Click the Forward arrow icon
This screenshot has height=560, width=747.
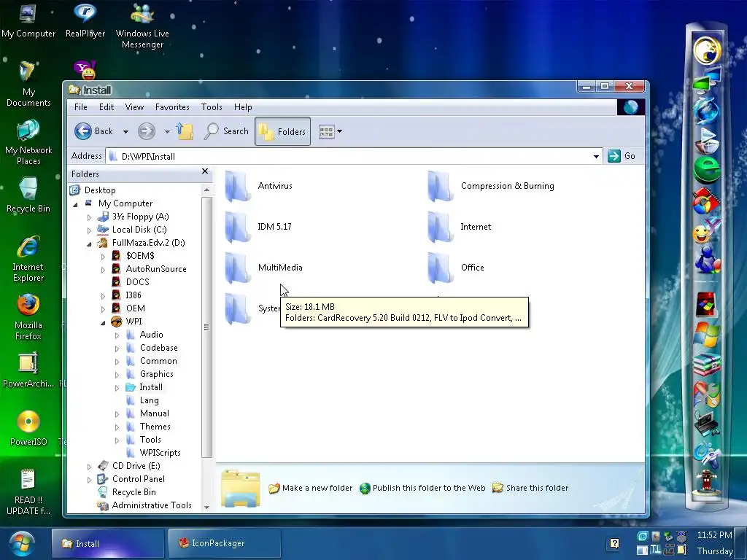pos(146,131)
